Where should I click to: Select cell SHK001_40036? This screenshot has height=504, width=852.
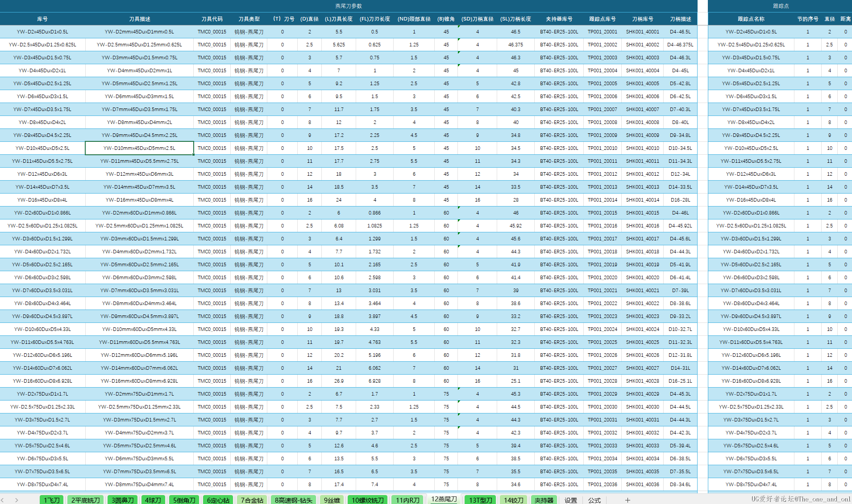click(x=643, y=484)
